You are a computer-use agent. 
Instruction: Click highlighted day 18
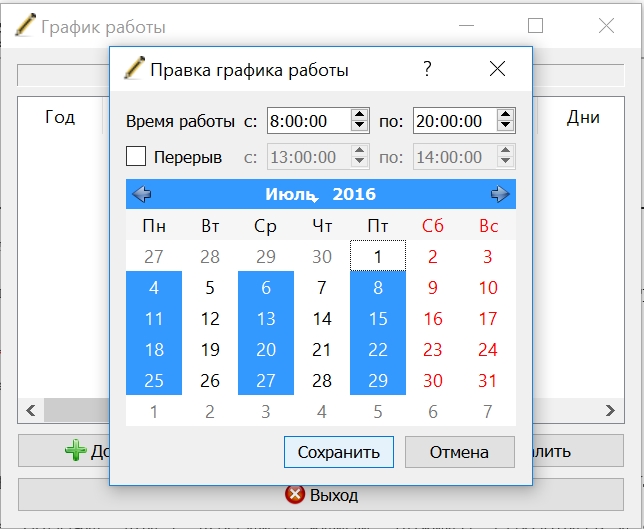154,349
